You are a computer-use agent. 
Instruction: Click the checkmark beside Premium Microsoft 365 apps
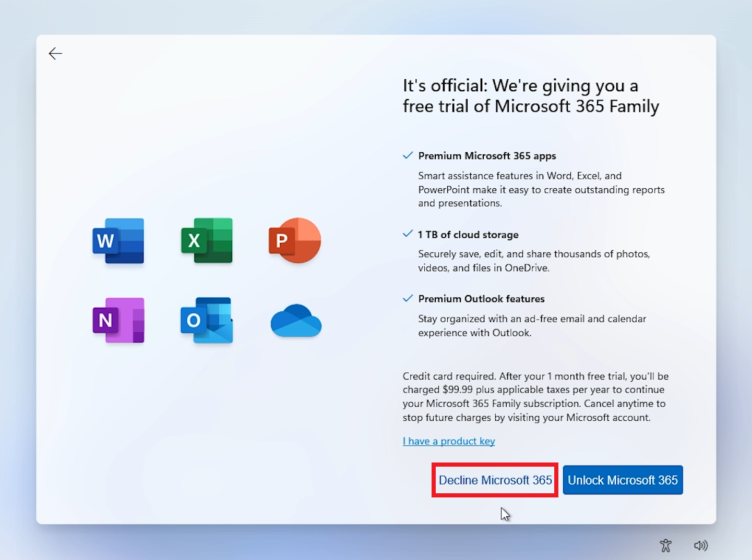click(x=408, y=155)
